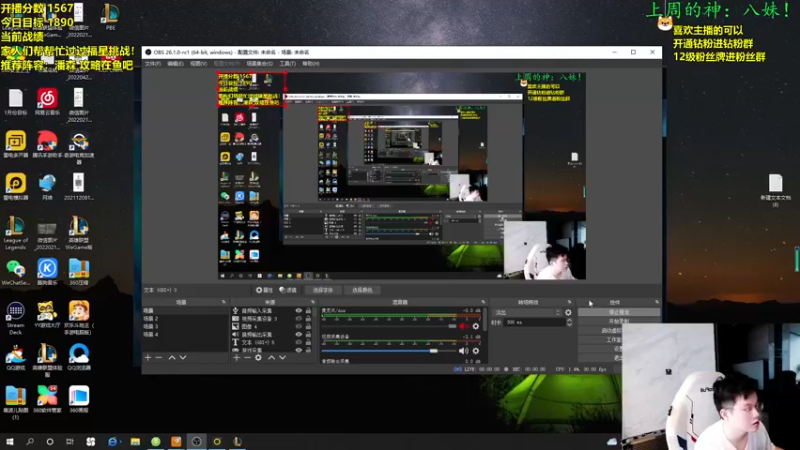Screen dimensions: 800x450
Task: Pop out the Scenes dock panel
Action: [x=223, y=302]
